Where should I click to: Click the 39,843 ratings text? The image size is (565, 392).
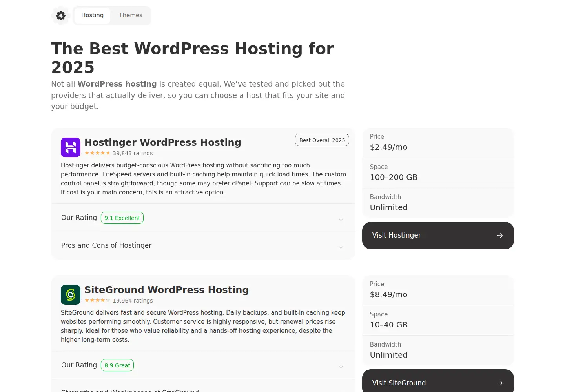(133, 153)
